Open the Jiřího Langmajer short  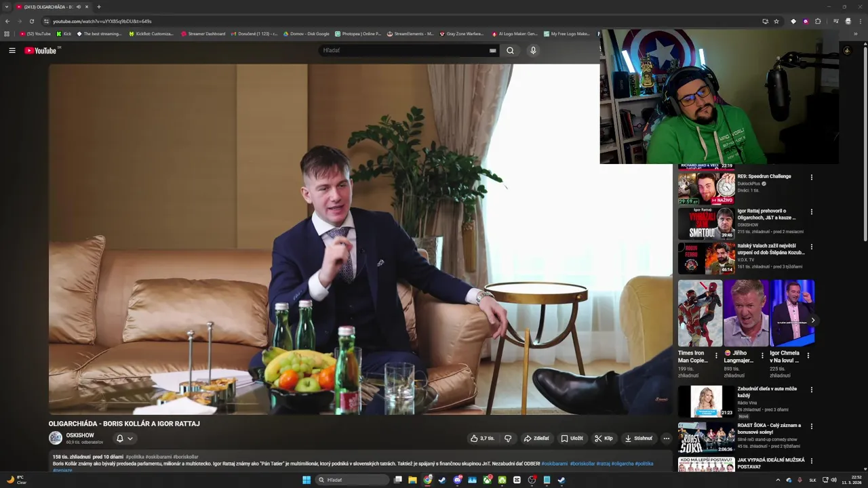[746, 313]
